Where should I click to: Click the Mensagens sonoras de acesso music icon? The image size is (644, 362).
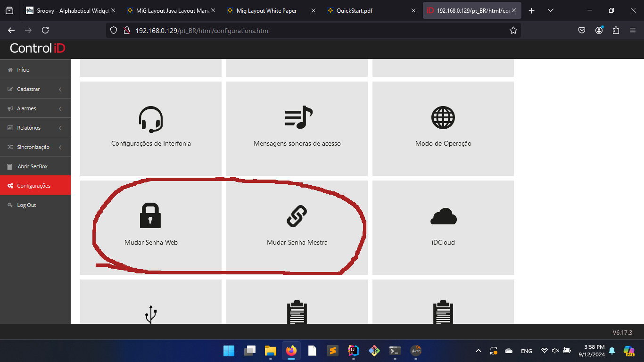pyautogui.click(x=297, y=117)
